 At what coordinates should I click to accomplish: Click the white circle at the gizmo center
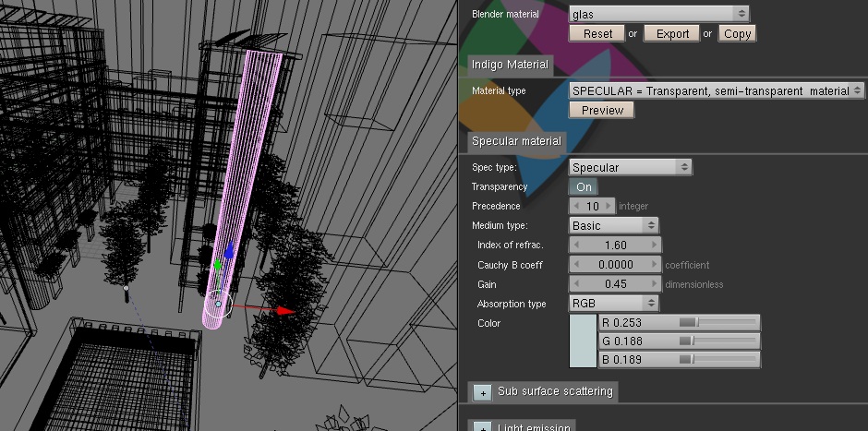[218, 303]
